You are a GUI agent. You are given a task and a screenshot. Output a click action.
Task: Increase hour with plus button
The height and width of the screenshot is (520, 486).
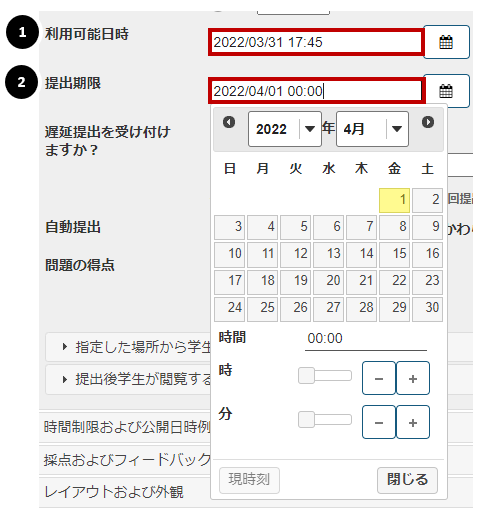(x=413, y=378)
